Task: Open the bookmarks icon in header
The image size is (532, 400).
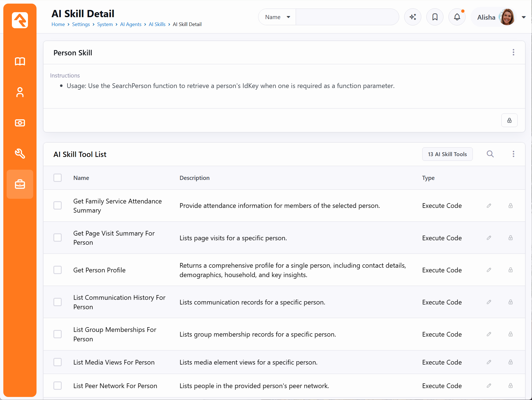Action: (x=435, y=17)
